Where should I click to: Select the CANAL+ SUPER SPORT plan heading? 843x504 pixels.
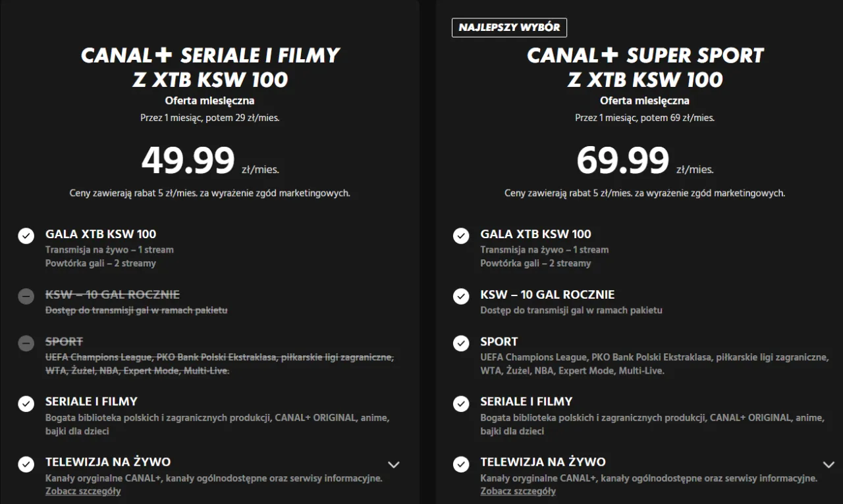click(x=644, y=66)
